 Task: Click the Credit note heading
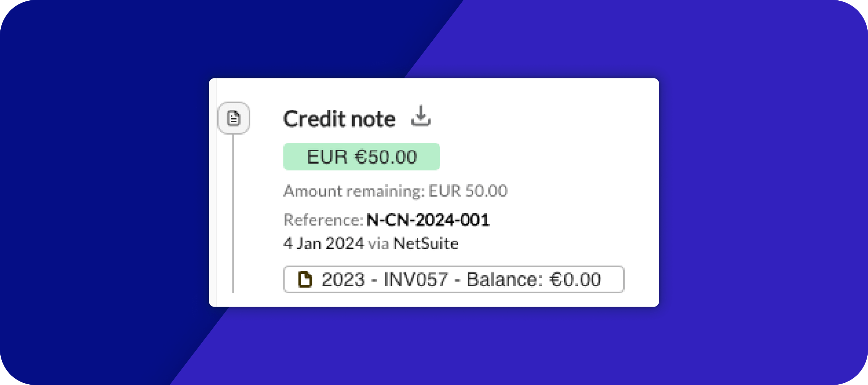(339, 119)
